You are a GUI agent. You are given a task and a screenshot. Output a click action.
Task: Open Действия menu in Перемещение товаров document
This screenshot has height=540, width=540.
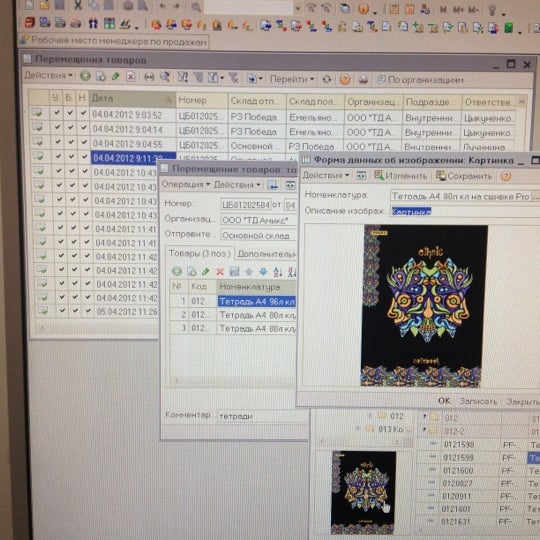coord(237,185)
